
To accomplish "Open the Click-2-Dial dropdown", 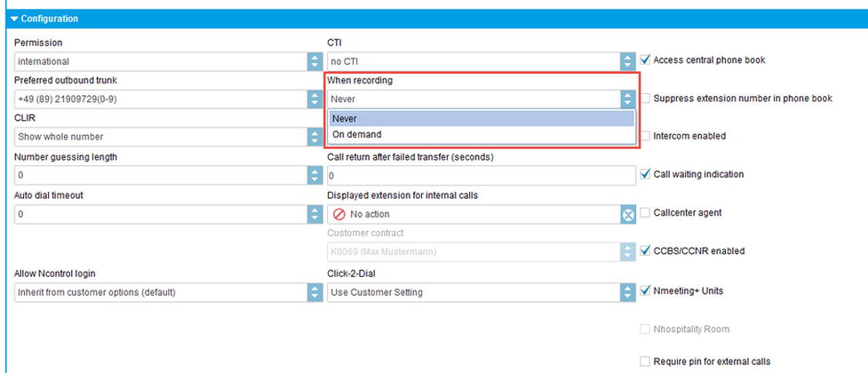I will click(x=482, y=292).
